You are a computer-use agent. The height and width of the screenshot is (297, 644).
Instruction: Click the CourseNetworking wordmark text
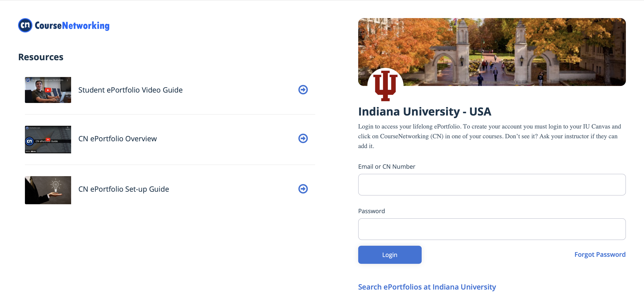[72, 26]
